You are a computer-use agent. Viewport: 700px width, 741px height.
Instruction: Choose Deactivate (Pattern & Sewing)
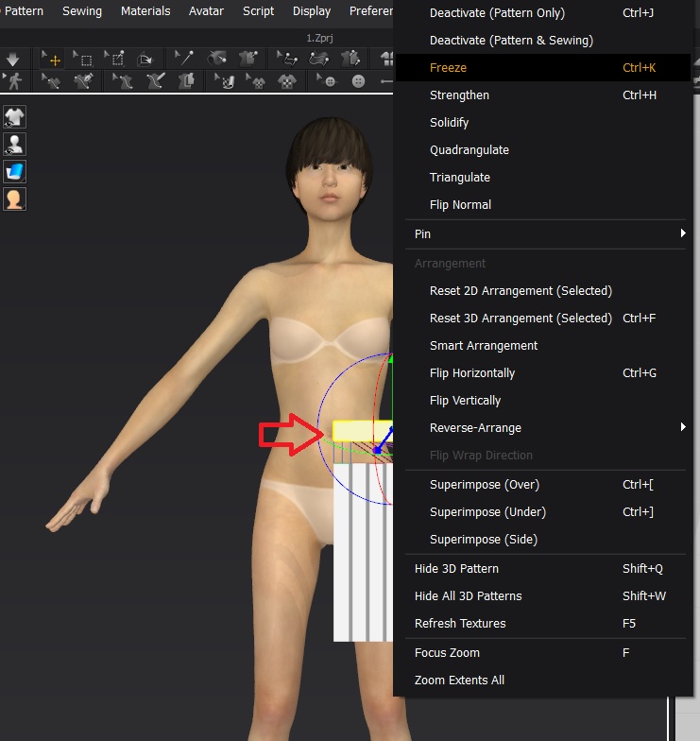(x=542, y=40)
